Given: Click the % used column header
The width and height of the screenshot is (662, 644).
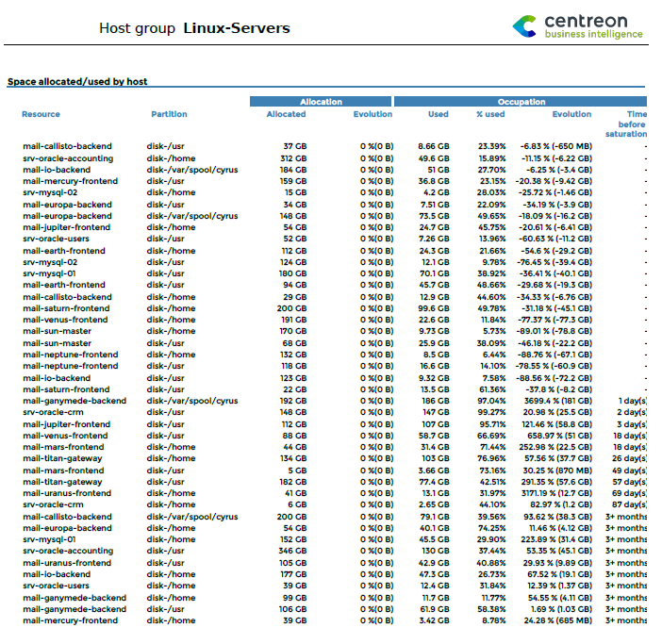Looking at the screenshot, I should [x=490, y=114].
